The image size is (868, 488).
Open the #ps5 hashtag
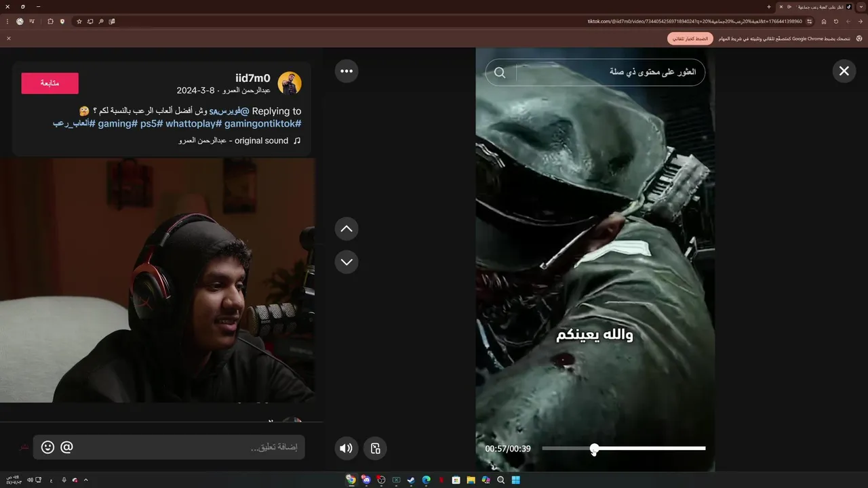click(x=152, y=123)
